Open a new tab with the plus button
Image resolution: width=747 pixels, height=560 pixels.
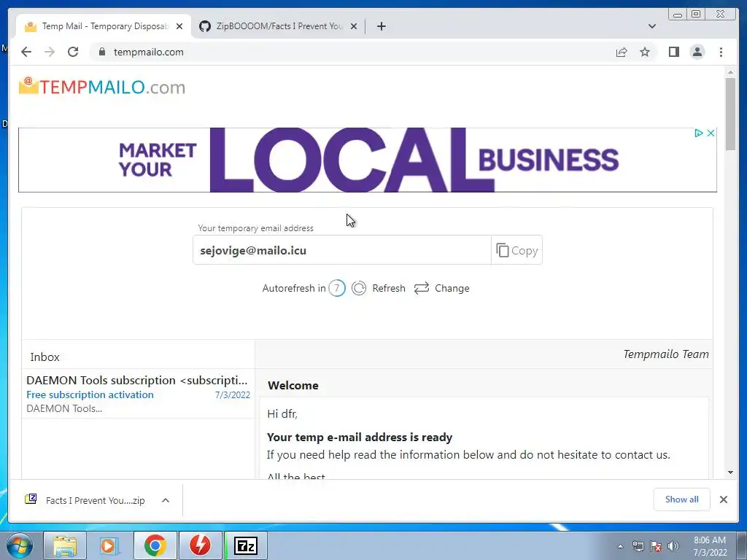381,26
